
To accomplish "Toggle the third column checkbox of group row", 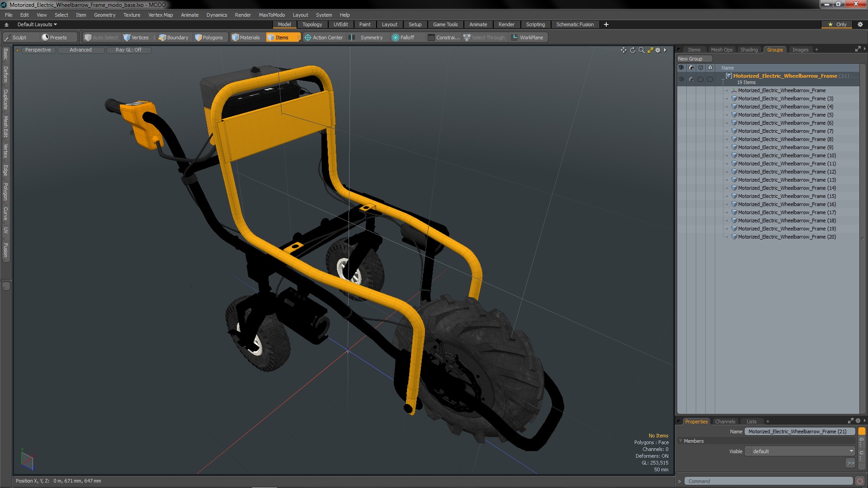I will (701, 79).
